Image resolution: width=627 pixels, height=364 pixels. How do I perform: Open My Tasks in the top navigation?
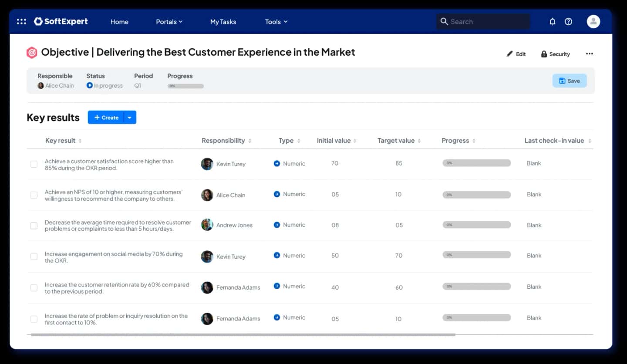pyautogui.click(x=223, y=22)
